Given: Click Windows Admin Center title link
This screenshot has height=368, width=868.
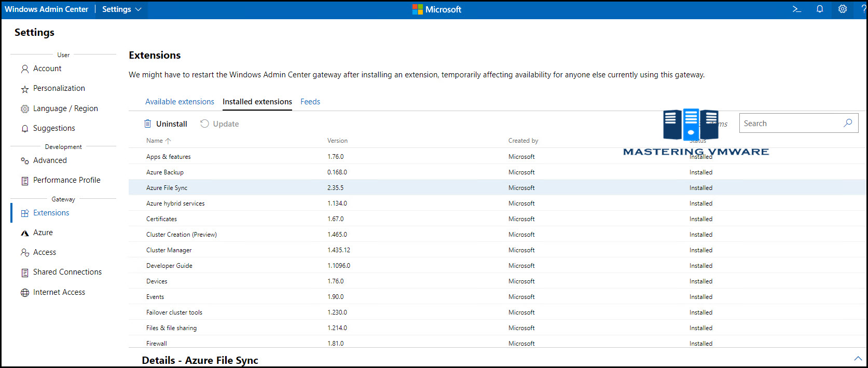Looking at the screenshot, I should click(x=47, y=9).
